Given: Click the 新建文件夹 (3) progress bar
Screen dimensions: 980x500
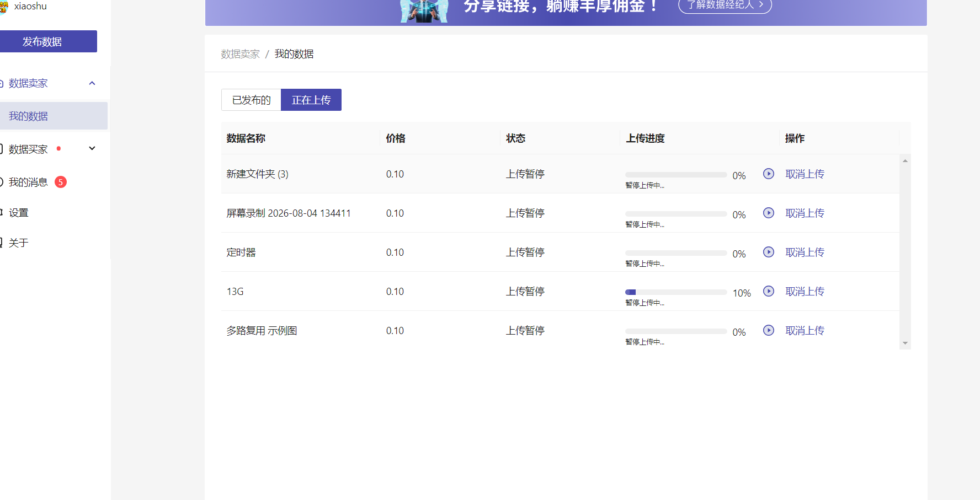Looking at the screenshot, I should tap(676, 175).
